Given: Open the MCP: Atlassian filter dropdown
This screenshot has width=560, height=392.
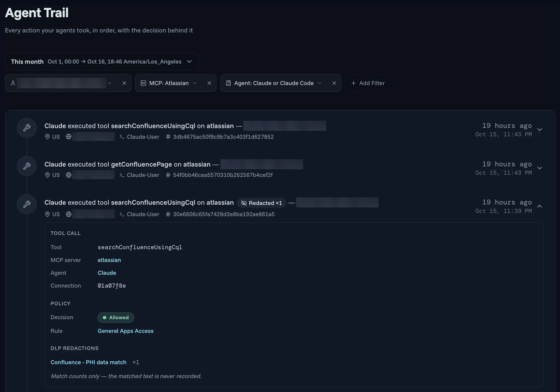Looking at the screenshot, I should click(195, 83).
